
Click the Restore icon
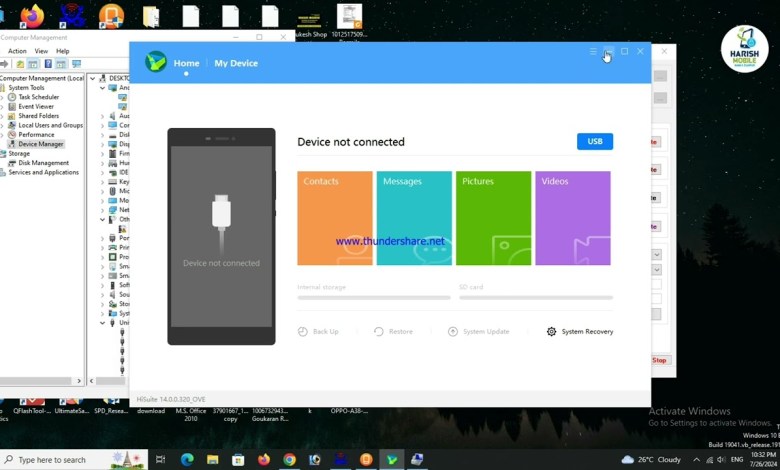[x=379, y=331]
